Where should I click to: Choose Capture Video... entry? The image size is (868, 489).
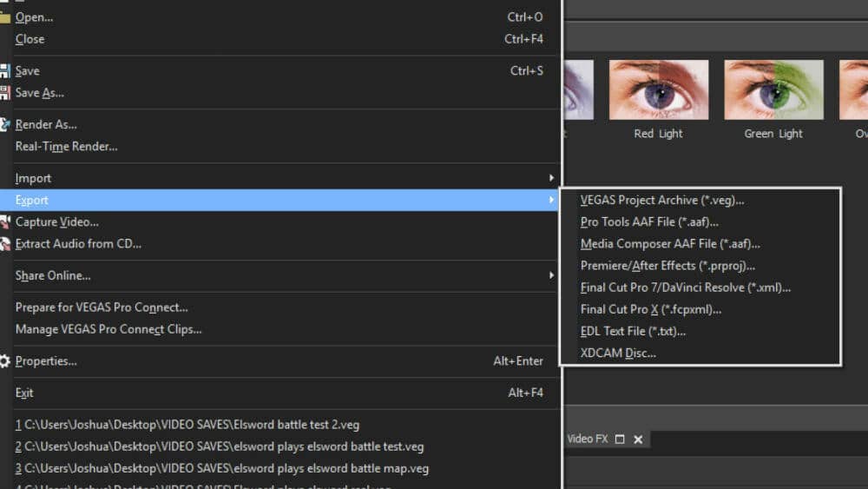[279, 222]
